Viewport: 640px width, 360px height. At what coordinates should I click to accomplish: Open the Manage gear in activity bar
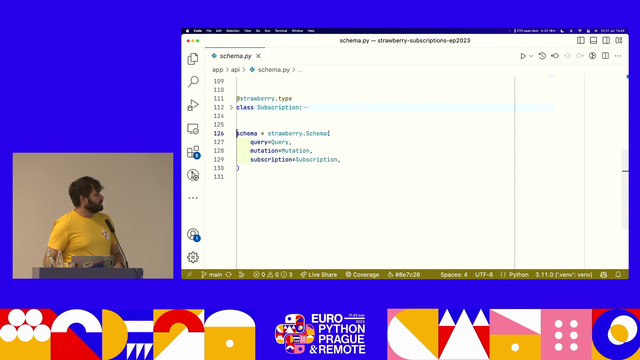(193, 258)
